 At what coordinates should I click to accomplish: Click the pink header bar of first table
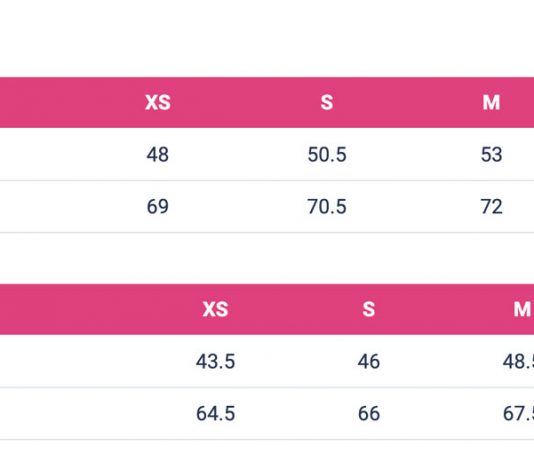pos(267,102)
